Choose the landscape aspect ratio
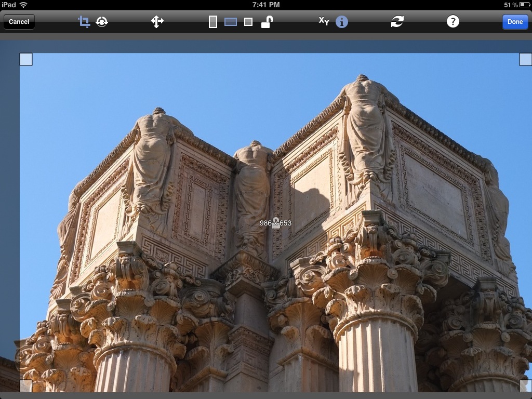The height and width of the screenshot is (399, 532). point(231,22)
